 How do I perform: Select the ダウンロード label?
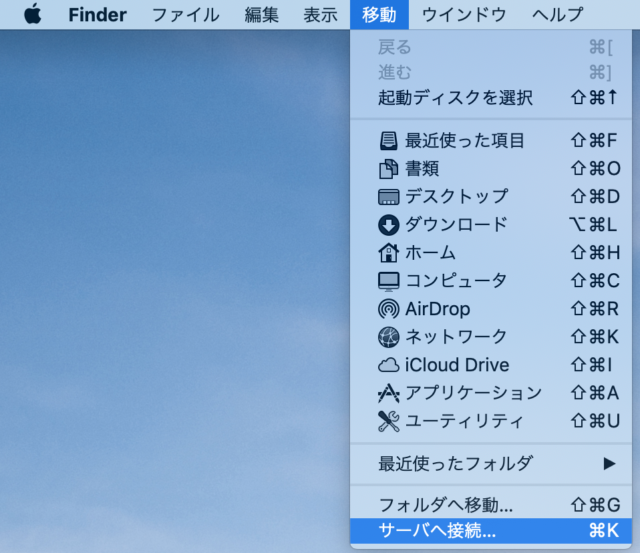[456, 224]
